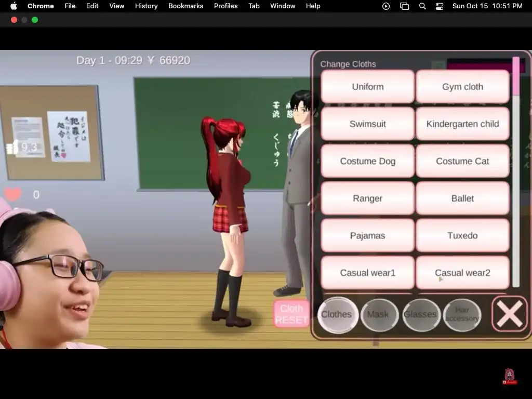532x399 pixels.
Task: Select the Ballet outfit
Action: pos(462,198)
